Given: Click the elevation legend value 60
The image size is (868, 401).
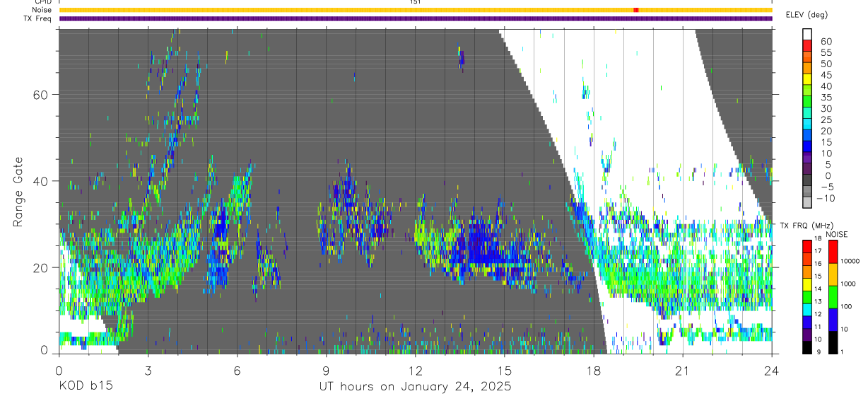Looking at the screenshot, I should coord(826,41).
